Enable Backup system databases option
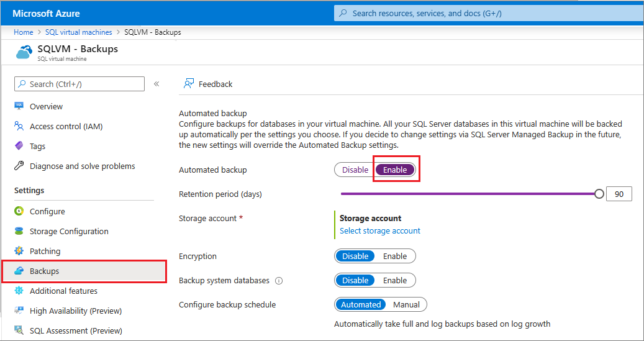The width and height of the screenshot is (644, 341). pos(395,280)
